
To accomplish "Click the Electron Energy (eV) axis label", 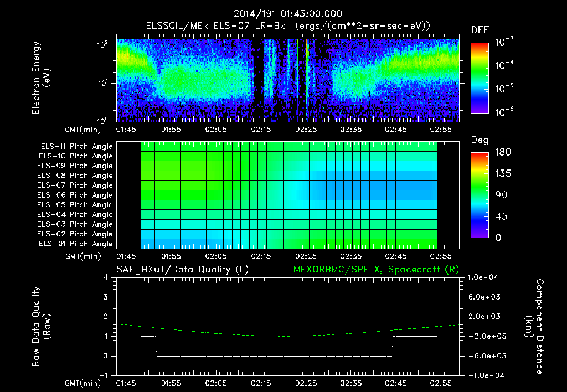I will (41, 78).
